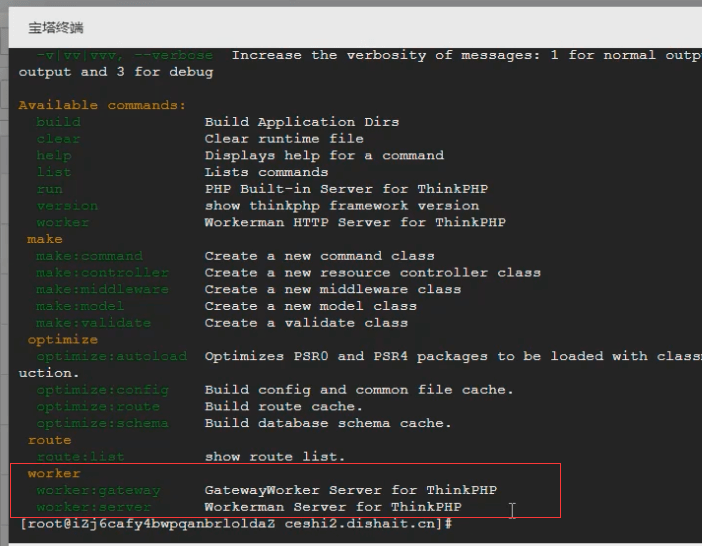Click 'optimize:autoload' entry
The width and height of the screenshot is (702, 546).
pos(112,356)
